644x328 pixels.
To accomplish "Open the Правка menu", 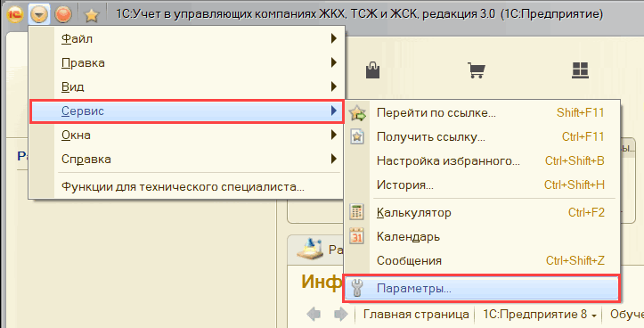I will 186,63.
